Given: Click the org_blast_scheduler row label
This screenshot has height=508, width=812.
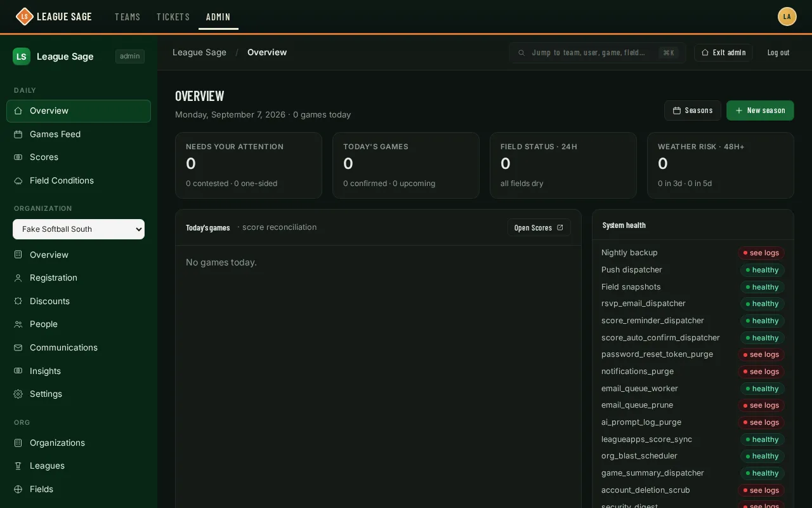Looking at the screenshot, I should pos(639,456).
